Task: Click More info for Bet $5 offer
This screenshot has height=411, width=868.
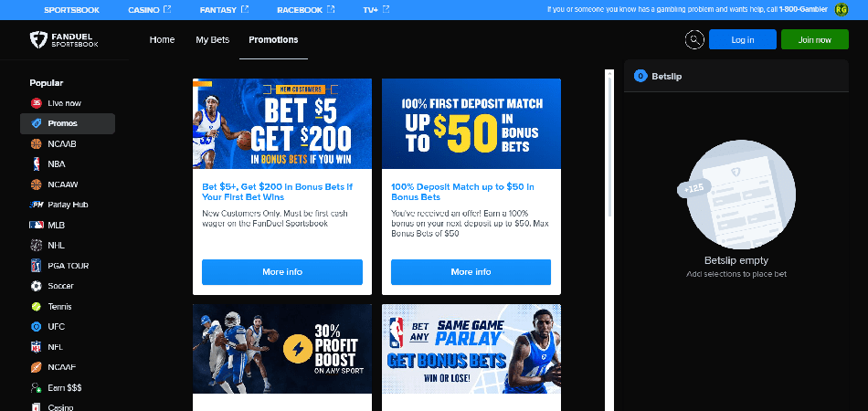Action: [x=282, y=272]
